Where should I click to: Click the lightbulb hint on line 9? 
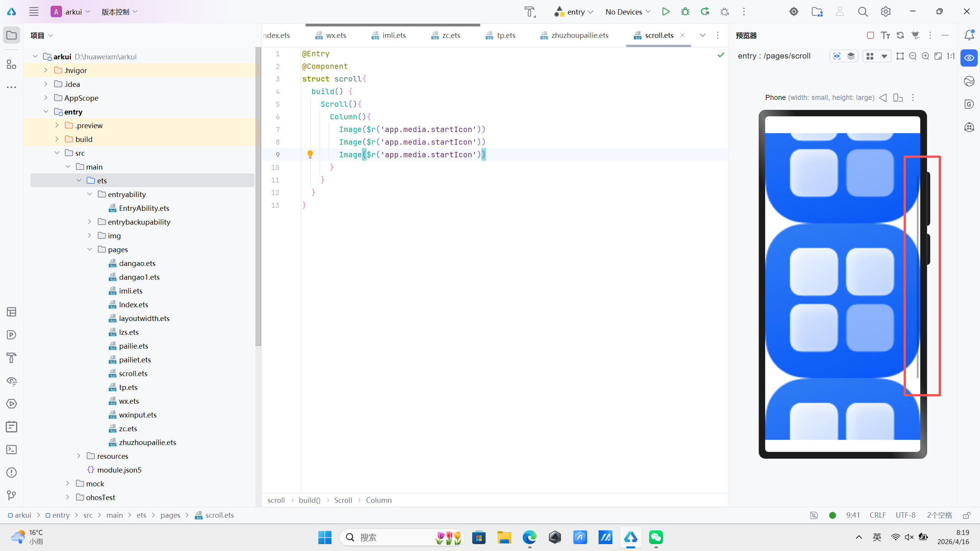310,154
